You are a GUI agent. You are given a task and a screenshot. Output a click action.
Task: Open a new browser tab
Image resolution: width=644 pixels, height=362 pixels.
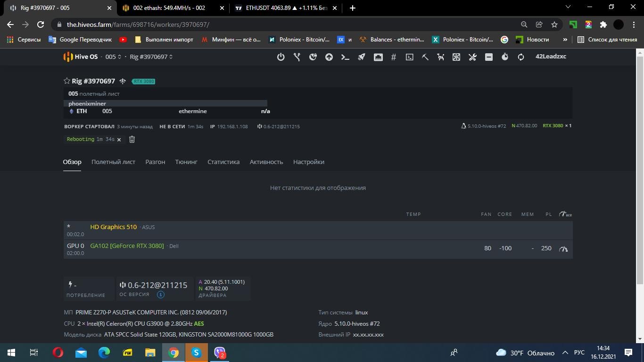click(353, 8)
